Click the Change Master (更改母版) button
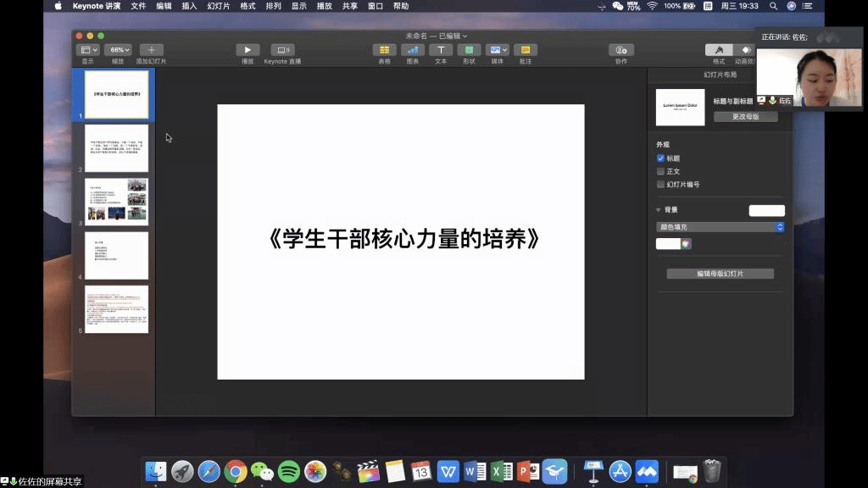868x488 pixels. coord(745,117)
